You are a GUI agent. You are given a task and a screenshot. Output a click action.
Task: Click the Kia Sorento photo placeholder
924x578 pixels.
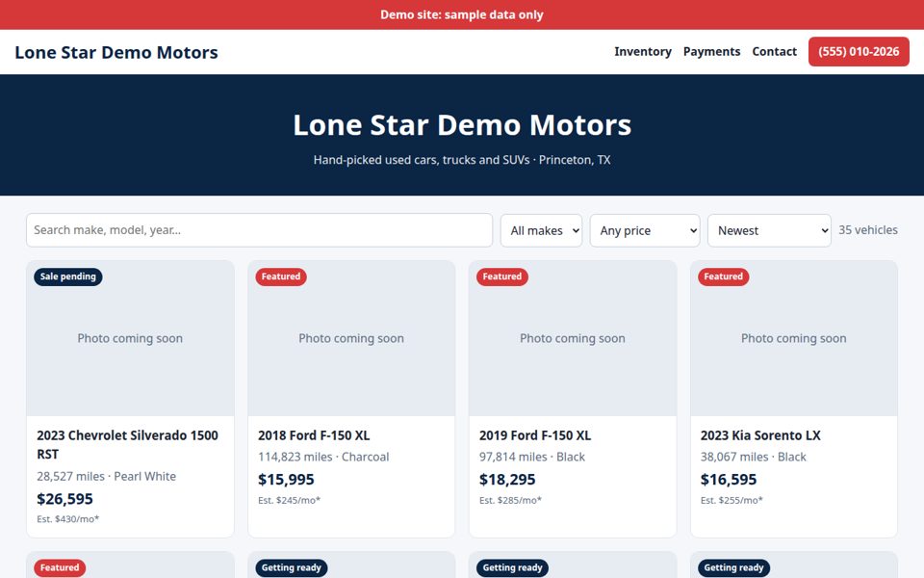(x=794, y=338)
